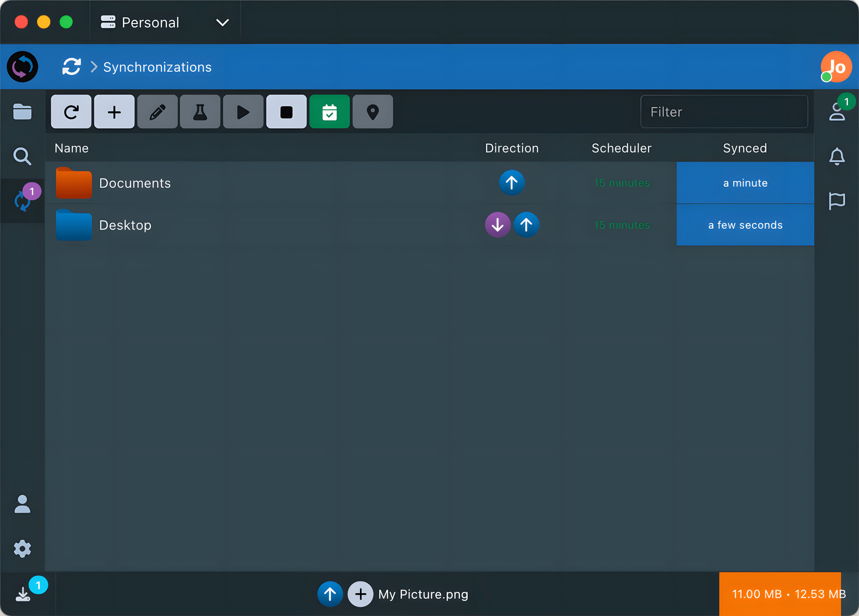Click the Filter input field
The image size is (859, 616).
click(724, 112)
